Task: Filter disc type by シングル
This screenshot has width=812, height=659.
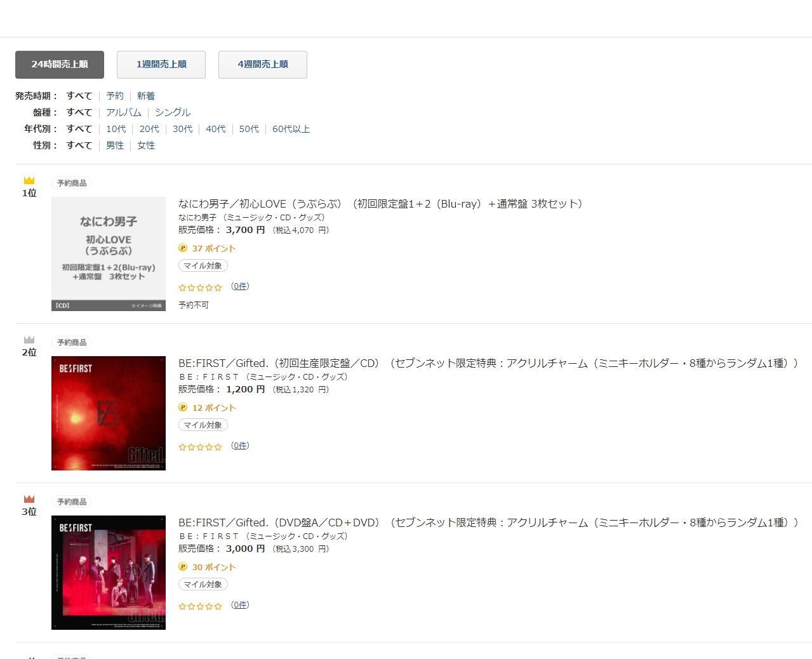Action: point(173,112)
